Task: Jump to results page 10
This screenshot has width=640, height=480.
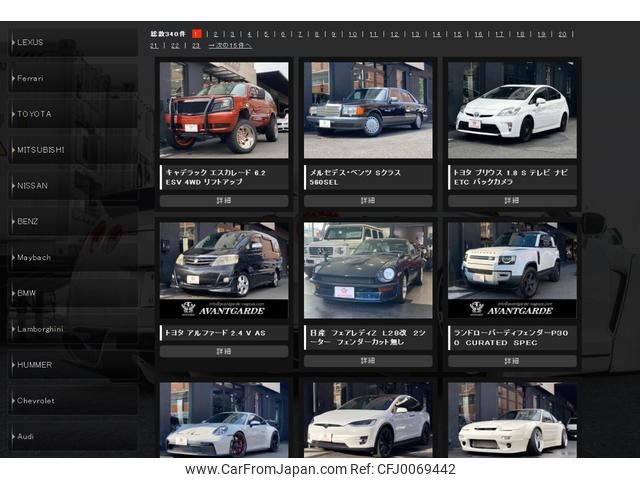Action: point(353,34)
